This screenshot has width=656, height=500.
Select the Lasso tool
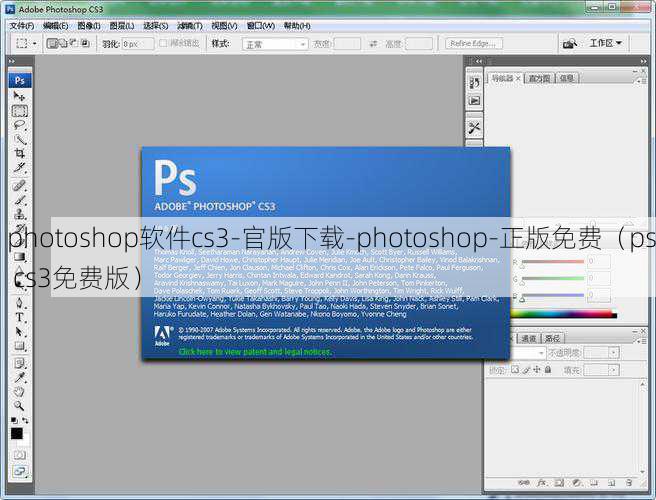tap(19, 125)
